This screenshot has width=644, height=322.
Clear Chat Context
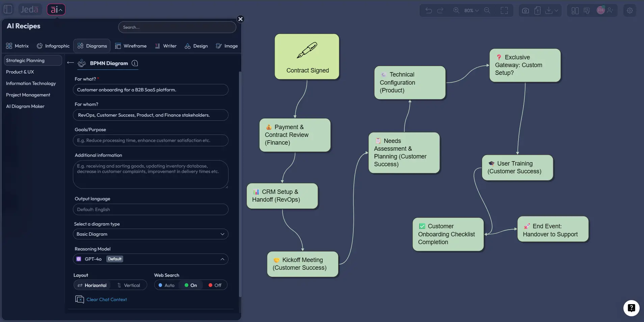tap(106, 299)
